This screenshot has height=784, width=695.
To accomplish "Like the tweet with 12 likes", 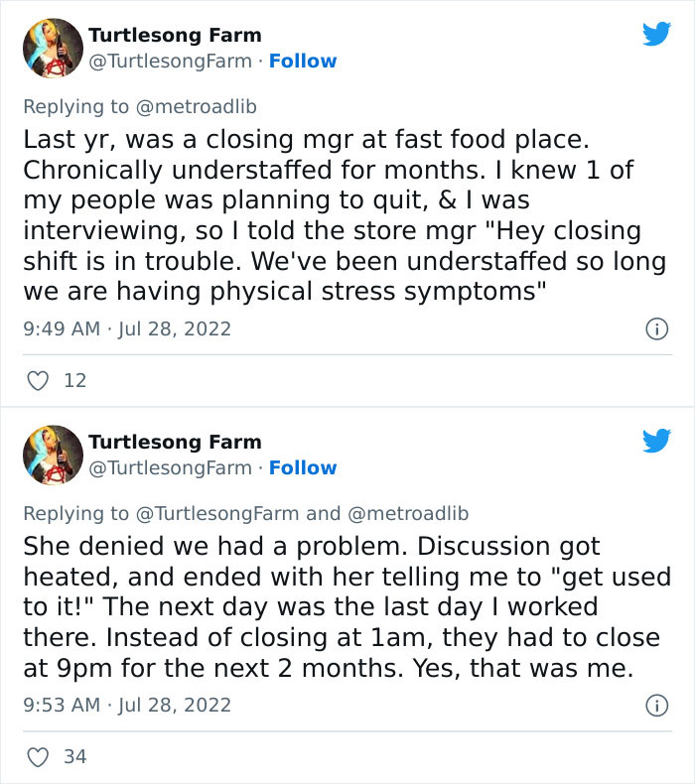I will click(39, 380).
